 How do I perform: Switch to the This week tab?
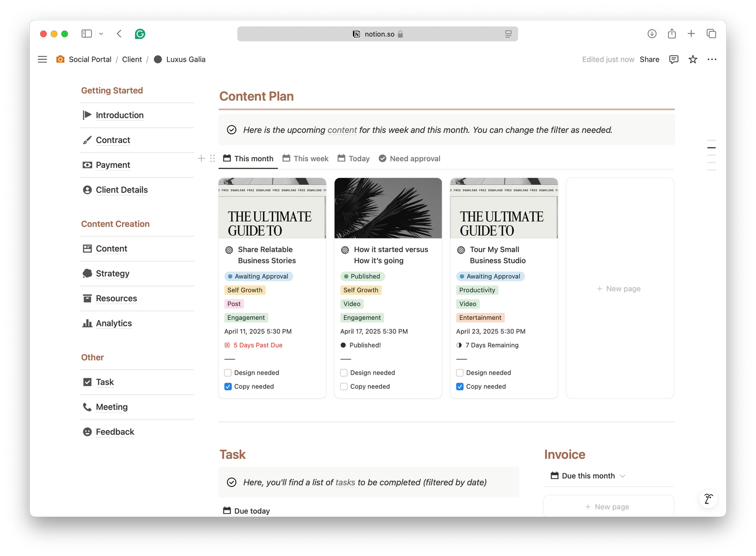coord(306,158)
